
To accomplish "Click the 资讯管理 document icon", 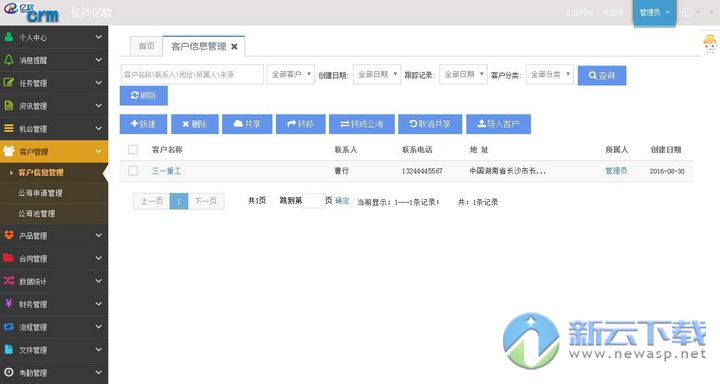I will tap(9, 106).
